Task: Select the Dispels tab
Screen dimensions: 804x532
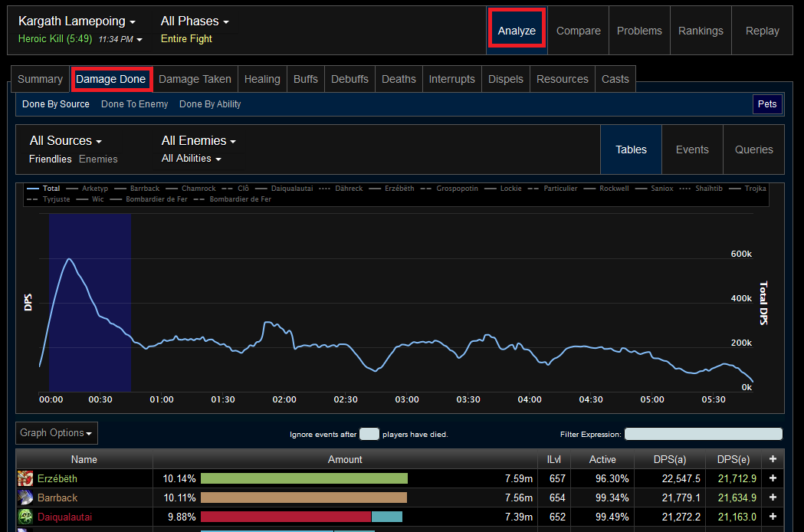Action: click(x=506, y=79)
